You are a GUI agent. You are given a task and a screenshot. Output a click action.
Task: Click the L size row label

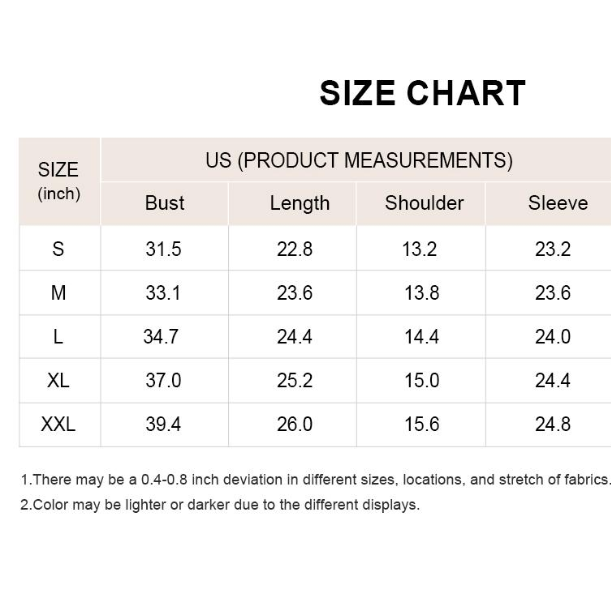(58, 337)
